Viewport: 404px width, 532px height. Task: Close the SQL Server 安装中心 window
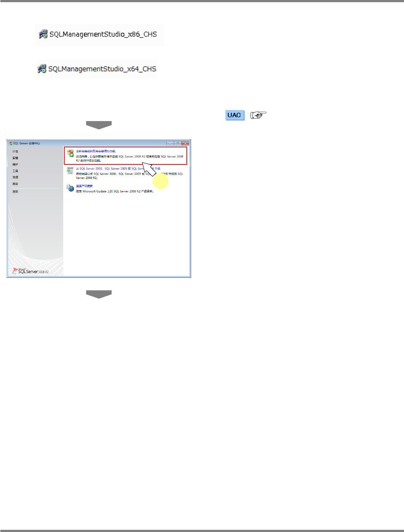click(185, 143)
